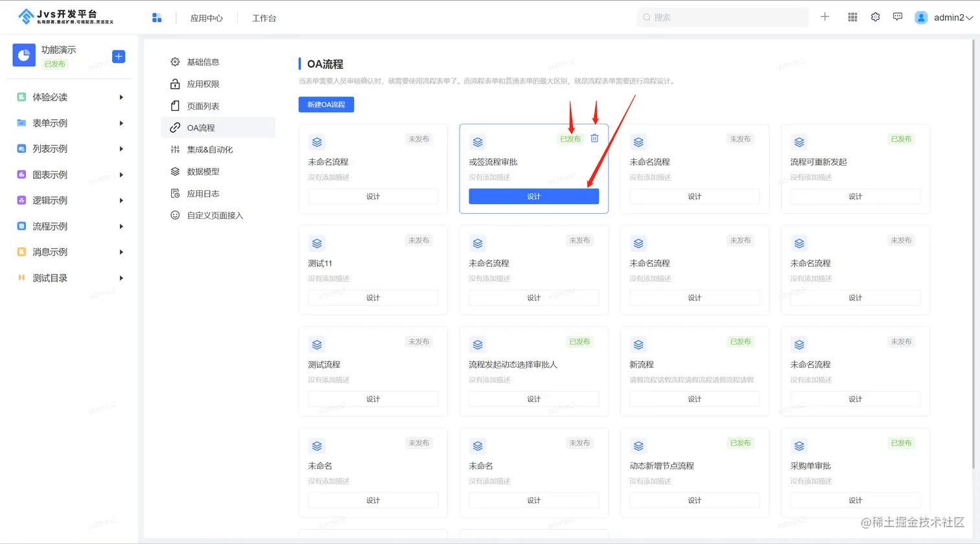Click the layers icon on 采购单审批 card
Screen dimensions: 980x544
pyautogui.click(x=799, y=446)
